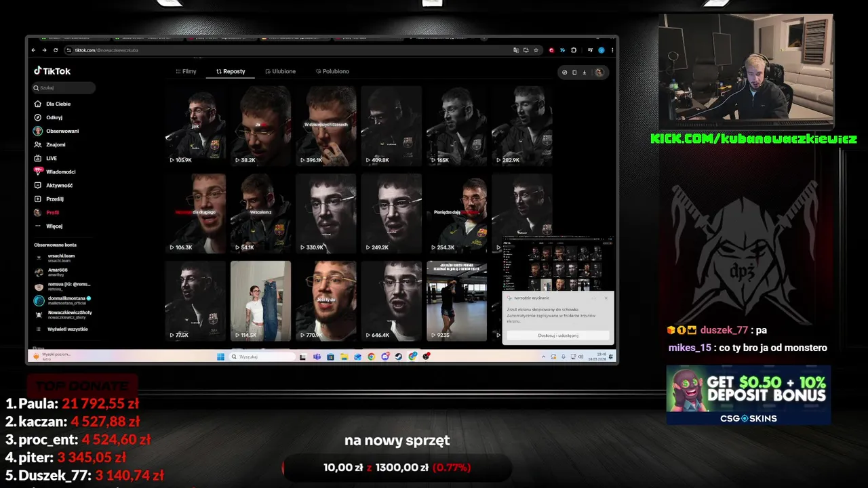Screen dimensions: 868x488
Task: Open NowaczkiewiczShoty followed account
Action: [x=63, y=314]
